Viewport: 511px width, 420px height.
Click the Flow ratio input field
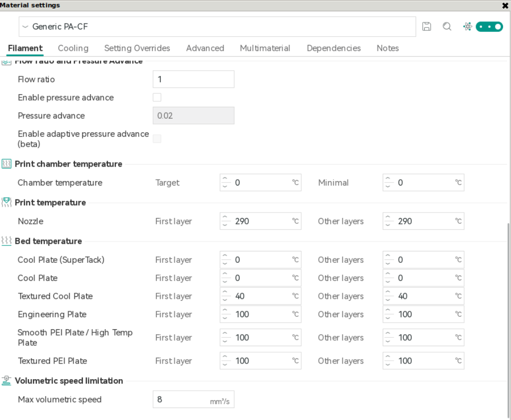tap(194, 79)
